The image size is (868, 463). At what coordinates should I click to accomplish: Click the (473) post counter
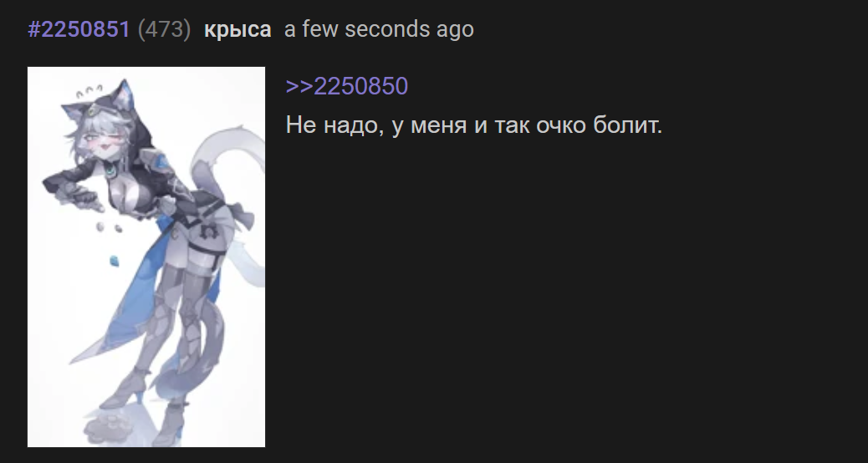[164, 29]
